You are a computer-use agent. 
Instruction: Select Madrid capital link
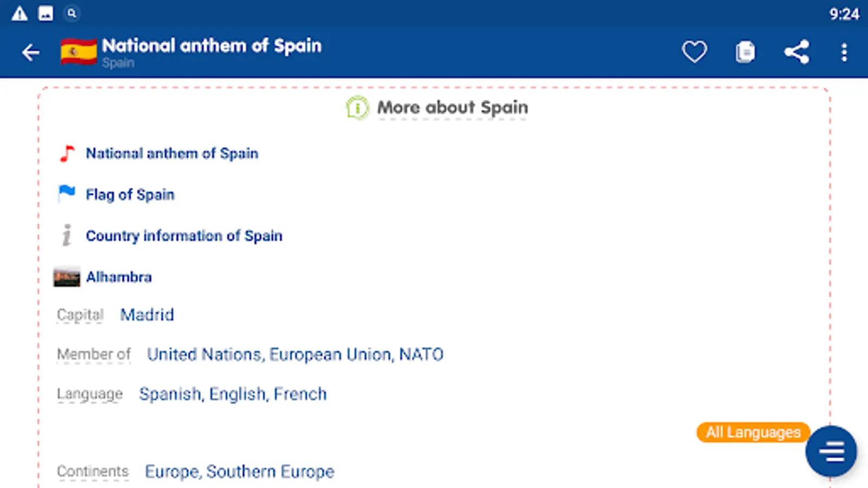coord(147,315)
